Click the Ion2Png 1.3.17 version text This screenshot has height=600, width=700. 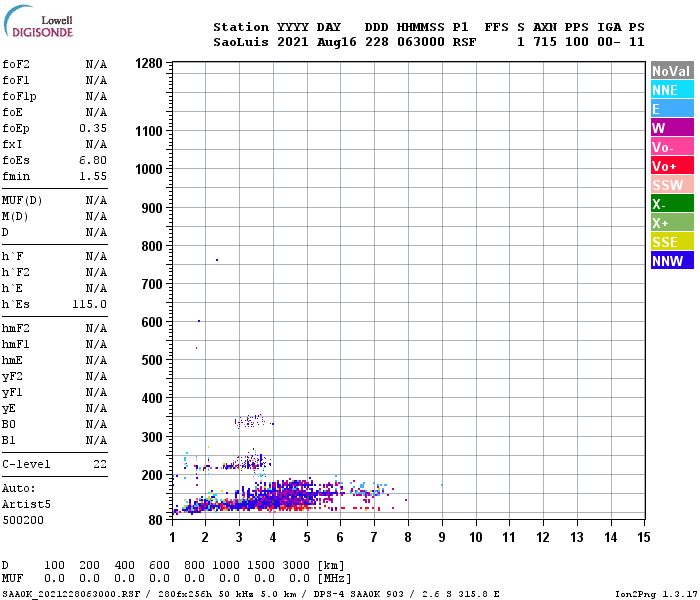click(x=656, y=594)
